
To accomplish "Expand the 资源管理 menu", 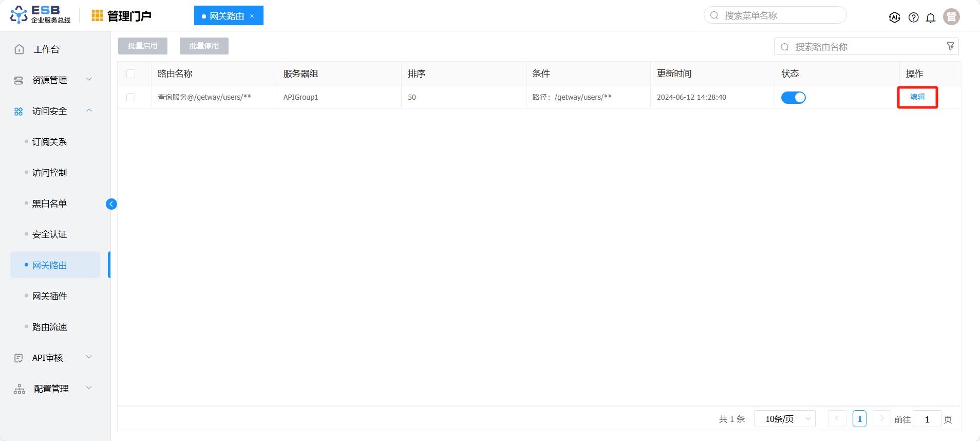I will point(53,80).
